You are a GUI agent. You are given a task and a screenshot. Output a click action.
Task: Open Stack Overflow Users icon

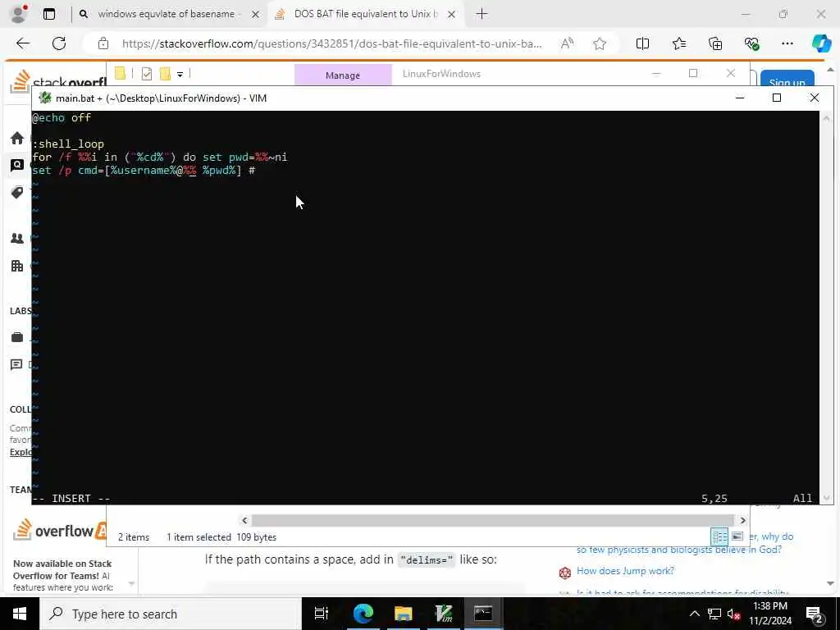17,239
